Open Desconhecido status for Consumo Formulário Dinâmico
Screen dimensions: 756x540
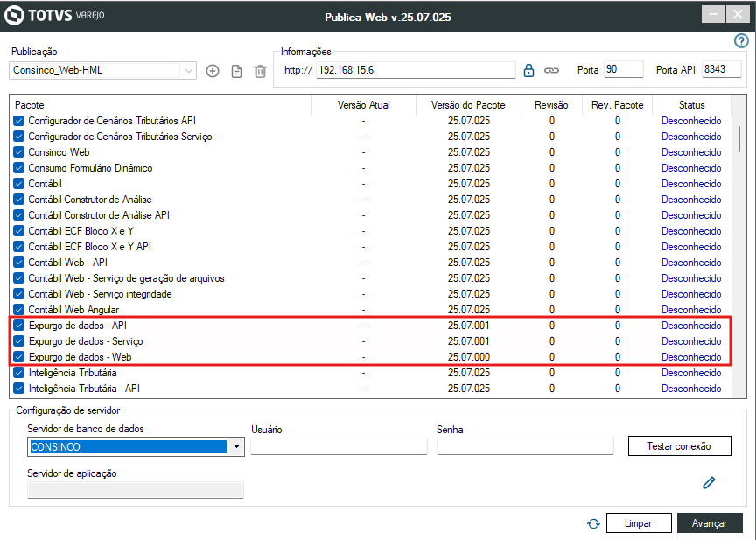coord(691,168)
